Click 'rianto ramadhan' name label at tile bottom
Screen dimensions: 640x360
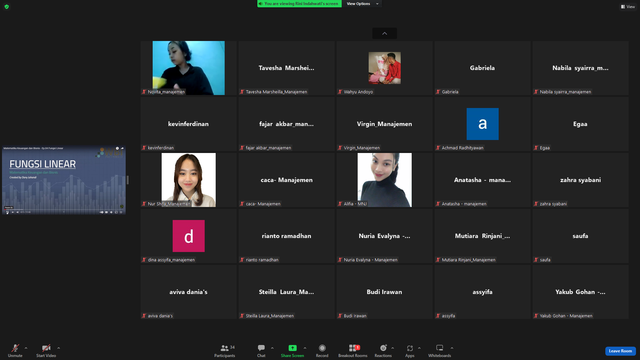tap(262, 260)
